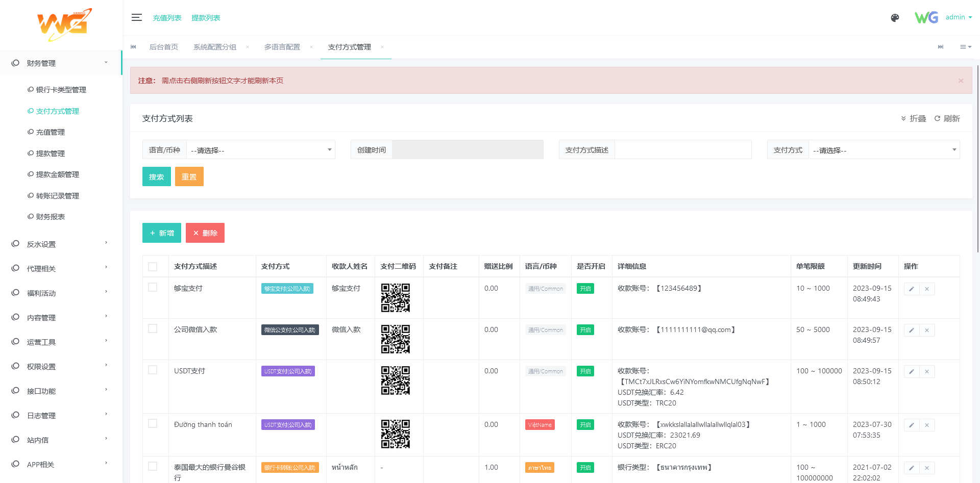Open the 支付方式 dropdown filter

[x=884, y=150]
